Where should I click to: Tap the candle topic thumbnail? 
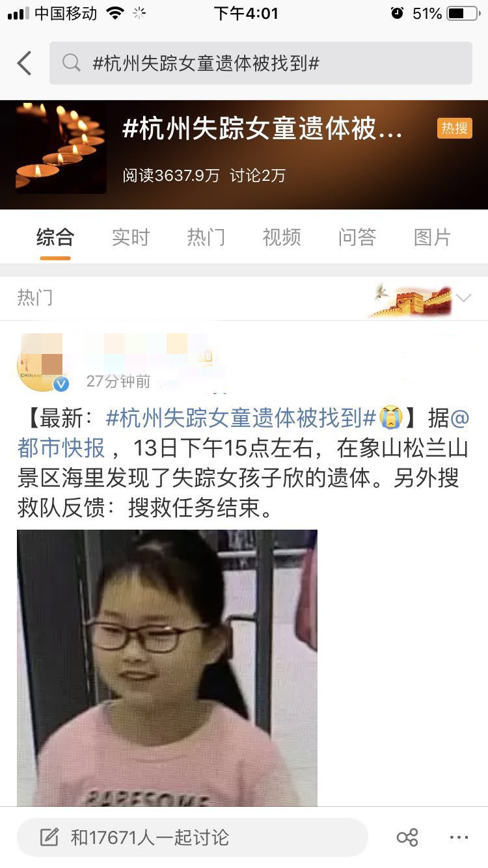point(61,148)
